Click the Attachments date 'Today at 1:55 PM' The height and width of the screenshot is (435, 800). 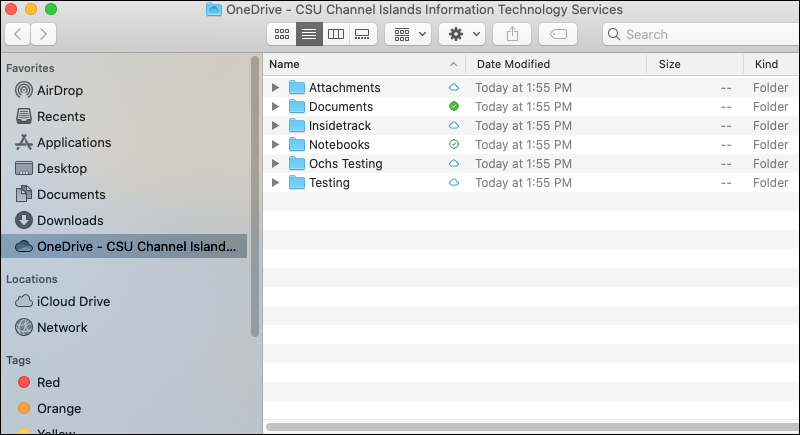pos(523,88)
